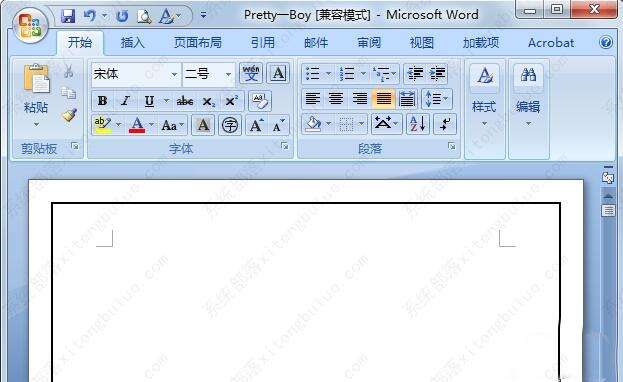Redo the last action
The image size is (623, 382).
click(x=122, y=16)
